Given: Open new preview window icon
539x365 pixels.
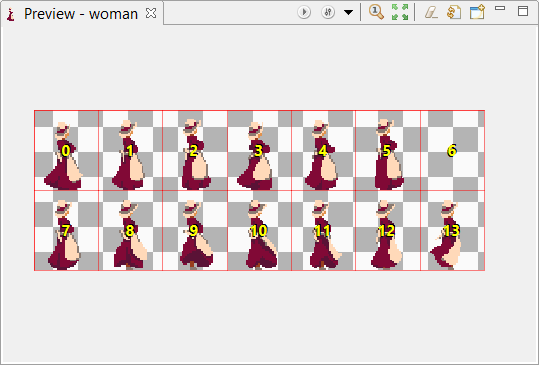Looking at the screenshot, I should [477, 12].
